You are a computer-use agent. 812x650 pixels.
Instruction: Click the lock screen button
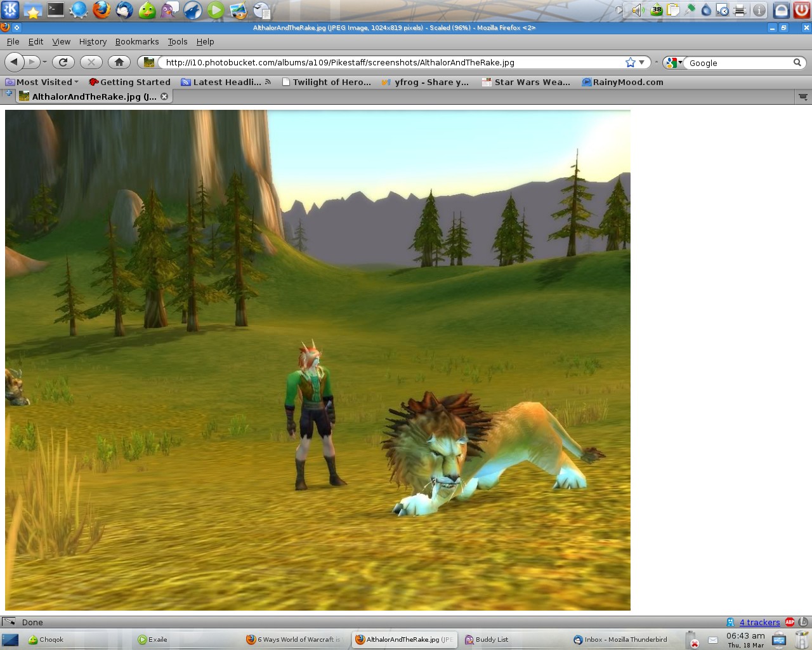[782, 10]
